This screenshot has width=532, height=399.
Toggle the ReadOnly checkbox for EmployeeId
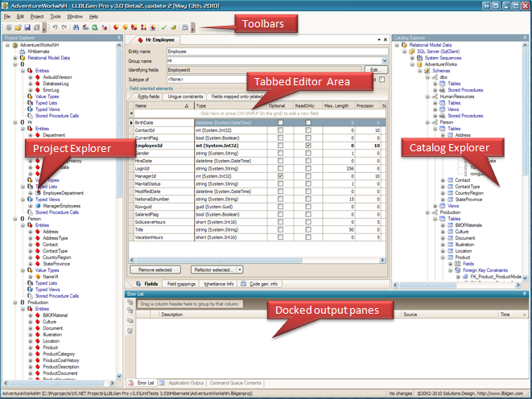(309, 145)
